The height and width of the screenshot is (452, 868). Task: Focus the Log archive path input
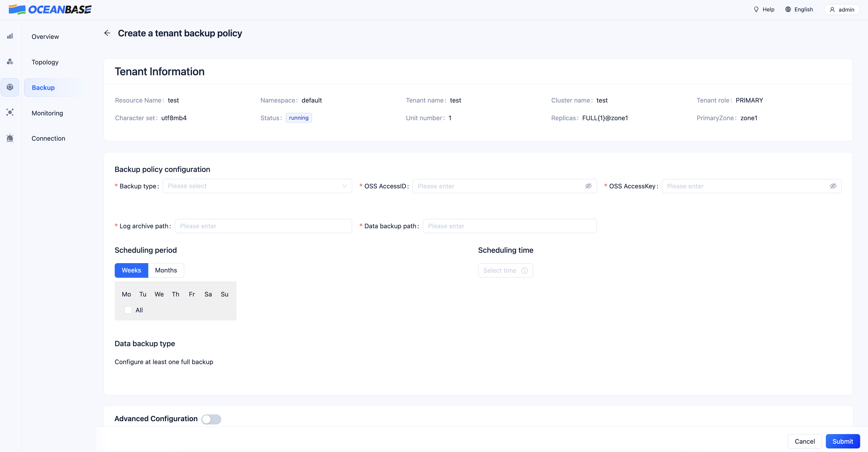click(263, 226)
